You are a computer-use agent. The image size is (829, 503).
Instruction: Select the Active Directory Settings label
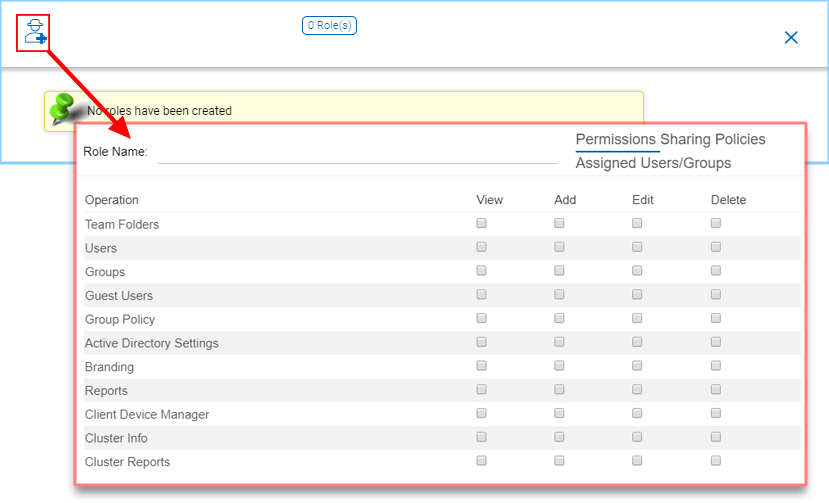click(x=152, y=343)
